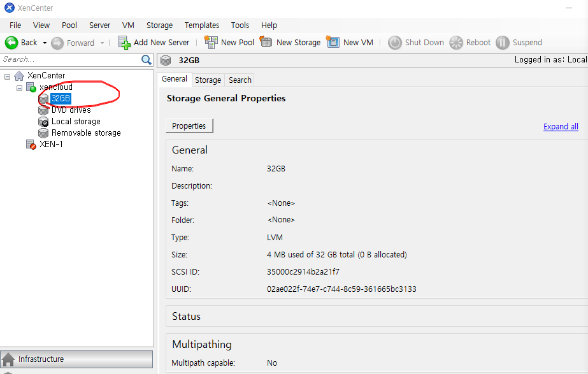The image size is (588, 374).
Task: Click the New Pool toolbar label
Action: [238, 43]
